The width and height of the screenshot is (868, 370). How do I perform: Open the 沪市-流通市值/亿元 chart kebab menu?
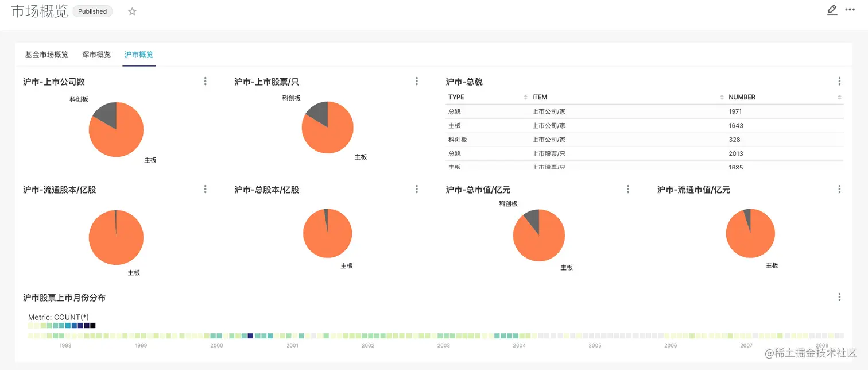(x=839, y=189)
